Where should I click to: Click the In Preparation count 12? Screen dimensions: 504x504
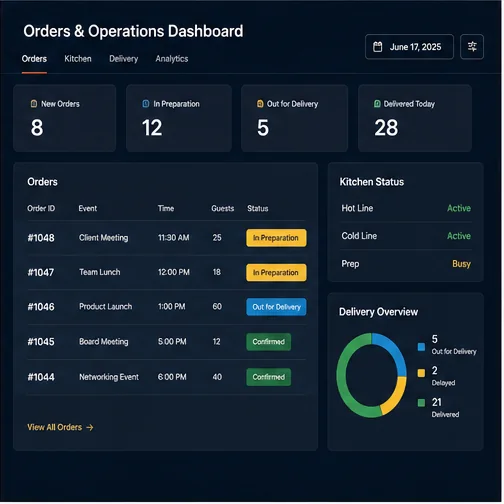point(153,128)
